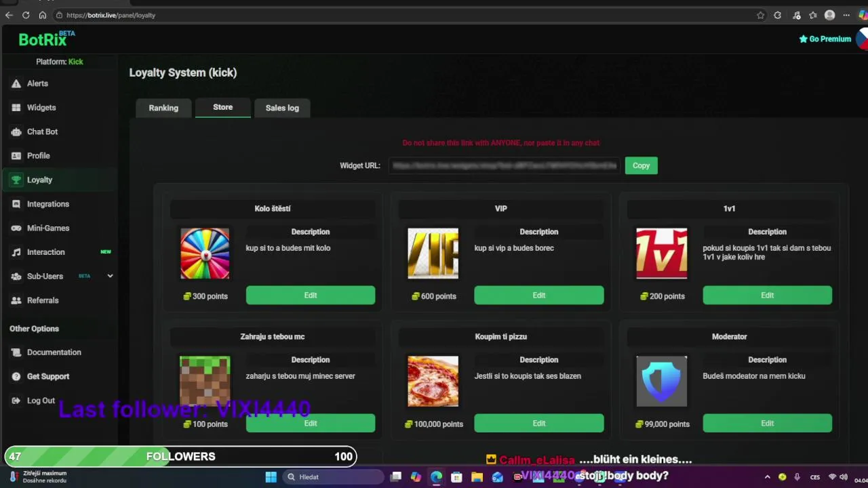Reload the page in browser

point(26,15)
